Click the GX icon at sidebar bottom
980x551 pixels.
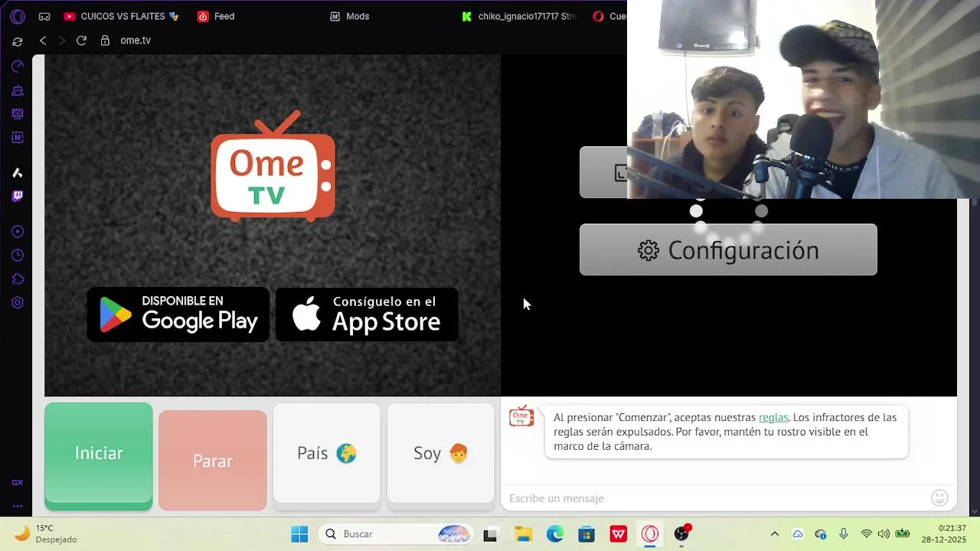pyautogui.click(x=18, y=482)
